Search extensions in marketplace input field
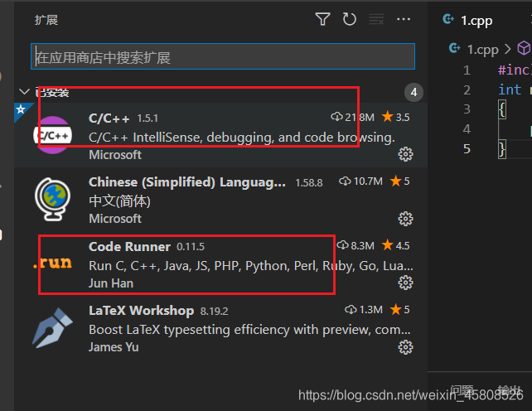 (x=223, y=56)
